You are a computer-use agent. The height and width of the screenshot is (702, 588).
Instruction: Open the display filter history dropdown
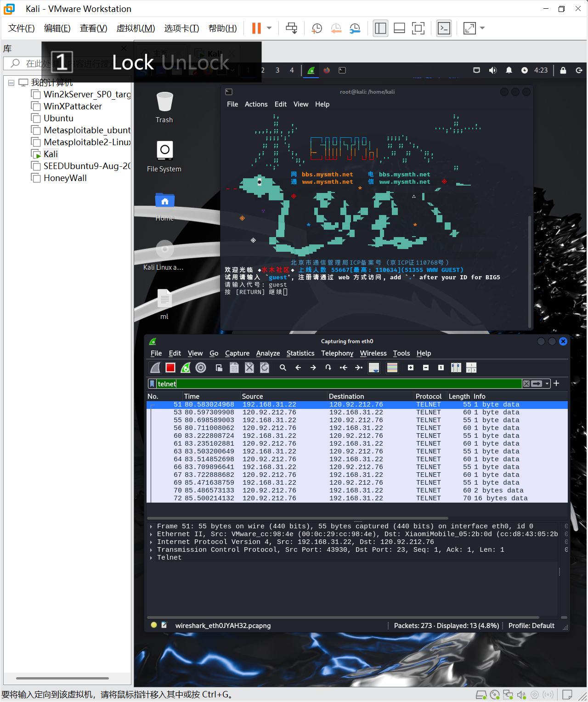(547, 384)
